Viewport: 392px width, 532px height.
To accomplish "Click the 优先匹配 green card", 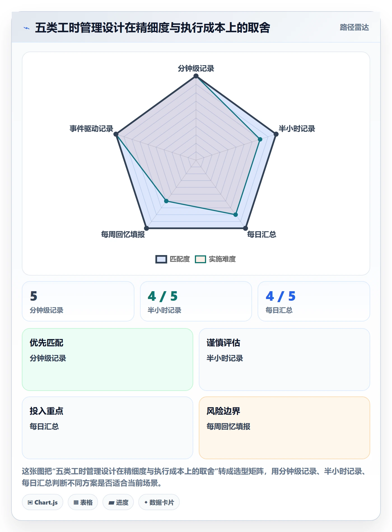I will point(108,360).
